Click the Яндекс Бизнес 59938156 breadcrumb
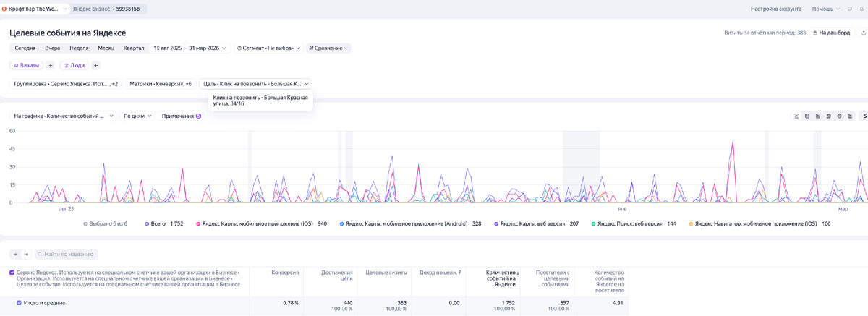Image resolution: width=868 pixels, height=316 pixels. (107, 9)
